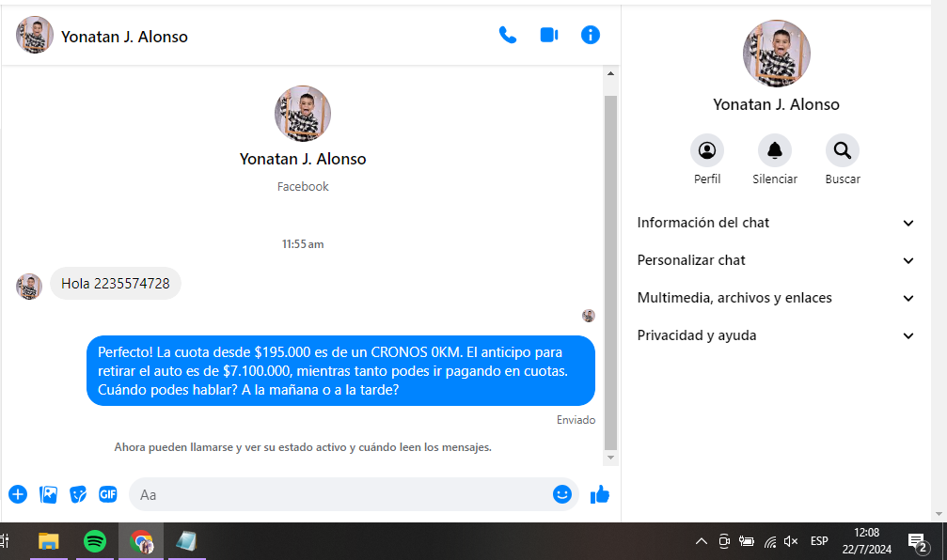This screenshot has width=947, height=560.
Task: Open Spotify from the taskbar
Action: point(95,541)
